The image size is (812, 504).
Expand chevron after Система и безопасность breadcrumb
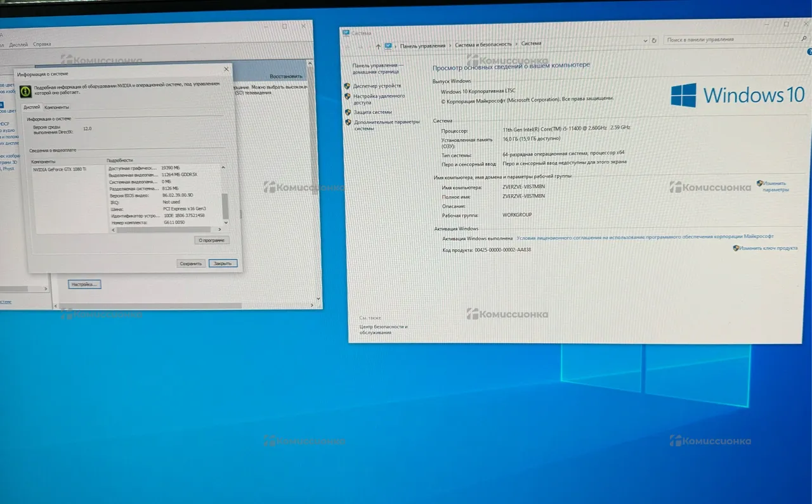pos(516,44)
